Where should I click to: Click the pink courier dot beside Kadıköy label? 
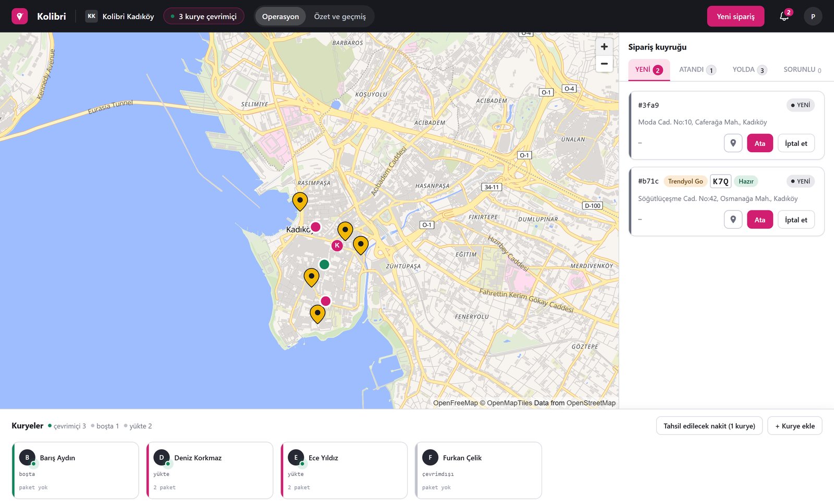pyautogui.click(x=315, y=227)
